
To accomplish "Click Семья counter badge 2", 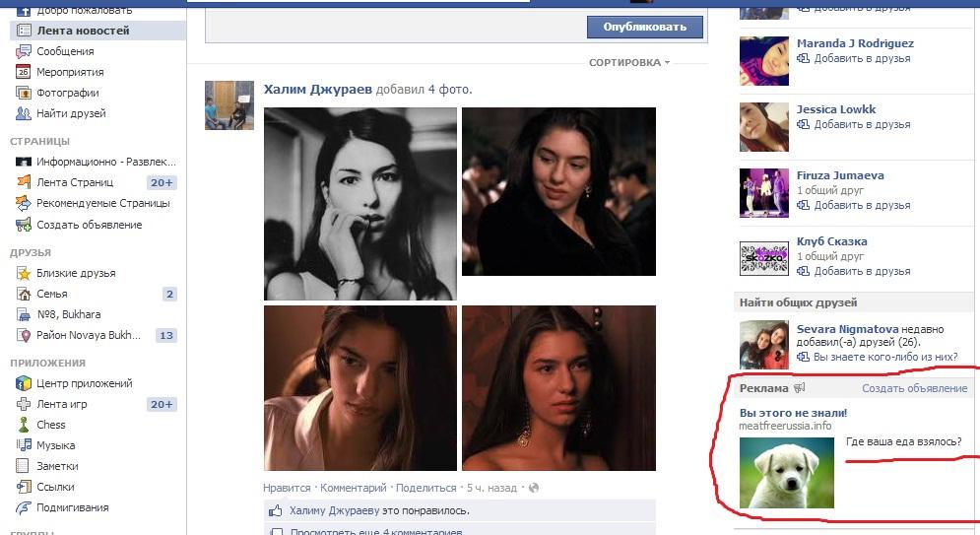I will pyautogui.click(x=169, y=294).
